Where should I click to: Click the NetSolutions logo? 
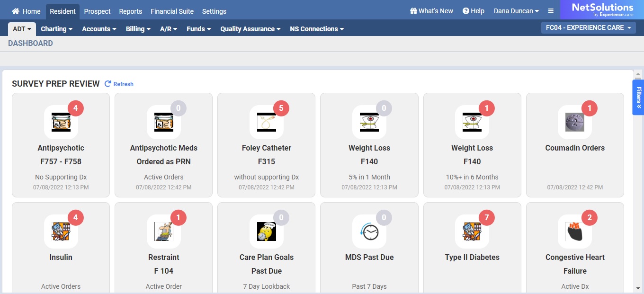602,10
